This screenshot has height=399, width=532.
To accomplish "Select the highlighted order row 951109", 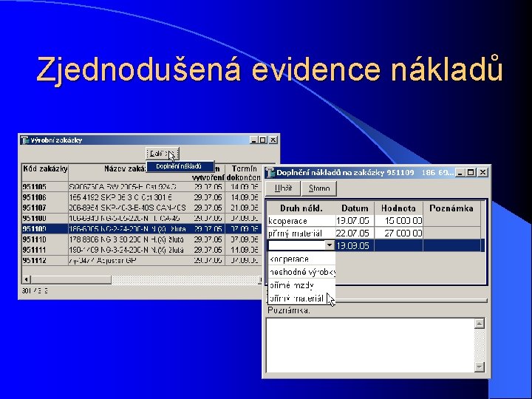I will coord(141,228).
